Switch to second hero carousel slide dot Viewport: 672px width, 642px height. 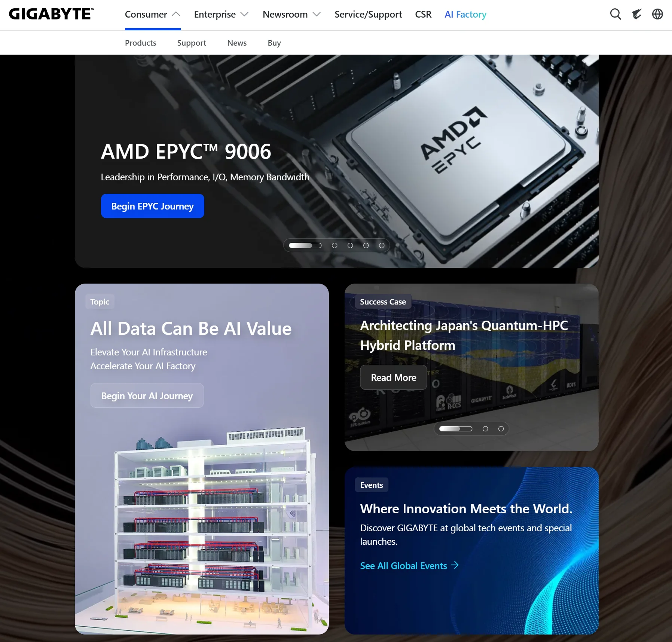pos(335,245)
